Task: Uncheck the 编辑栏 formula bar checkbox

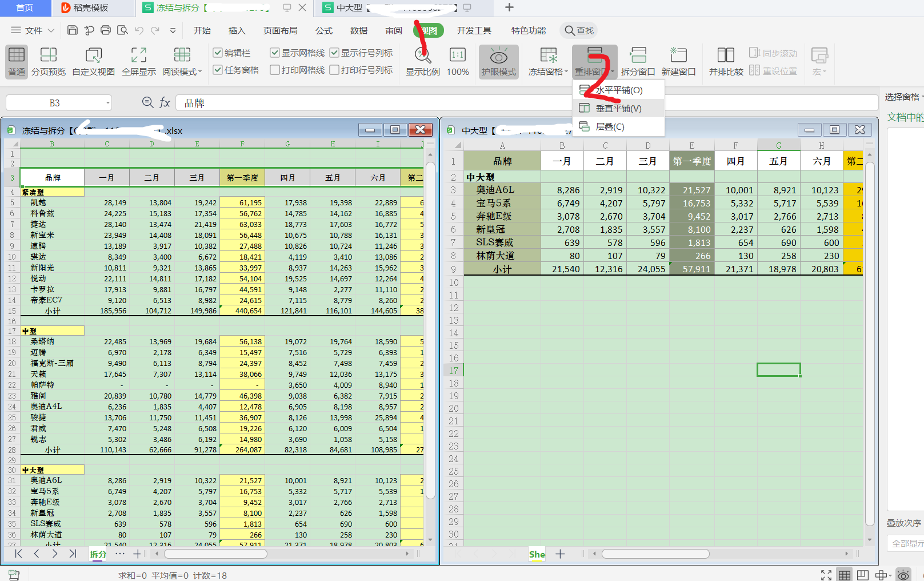Action: pyautogui.click(x=218, y=53)
